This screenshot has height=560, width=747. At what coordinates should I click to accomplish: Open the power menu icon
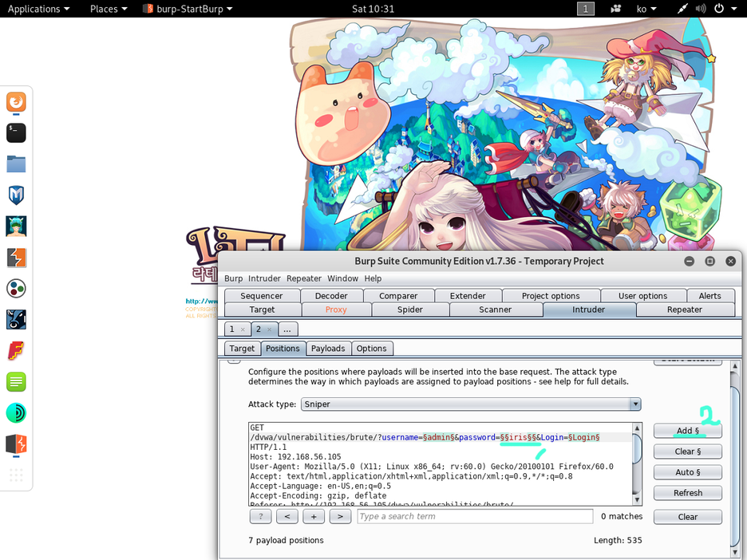point(719,9)
